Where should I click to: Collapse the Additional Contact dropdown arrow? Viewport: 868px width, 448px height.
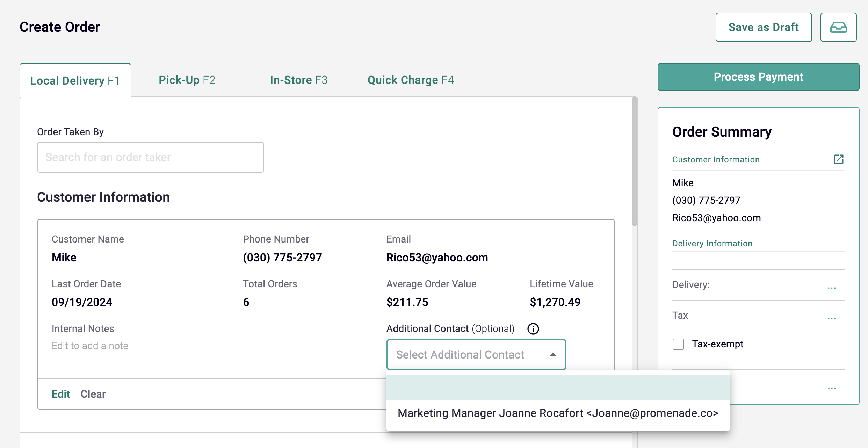pos(553,355)
